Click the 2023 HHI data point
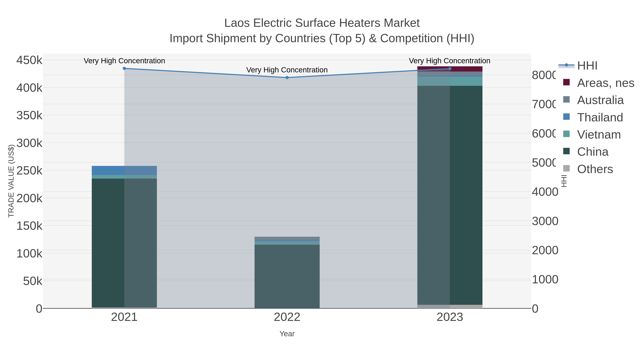This screenshot has width=644, height=362. click(x=450, y=69)
